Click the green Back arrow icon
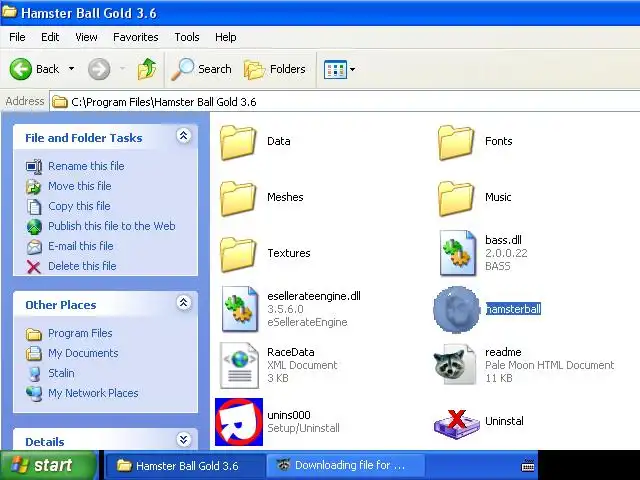 [20, 69]
